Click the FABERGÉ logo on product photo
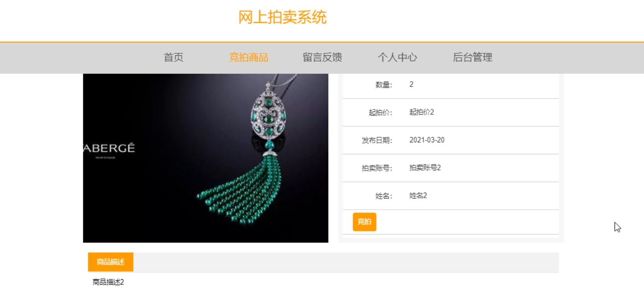This screenshot has height=287, width=644. tap(109, 149)
